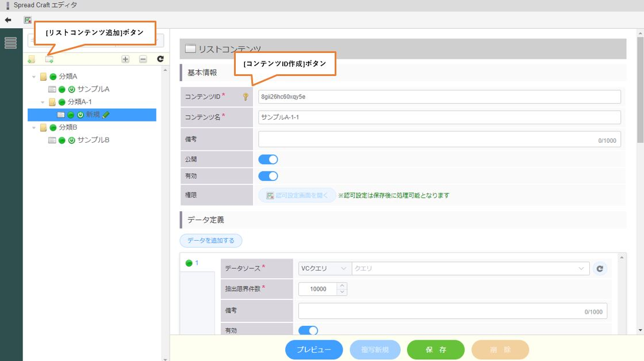The height and width of the screenshot is (361, 644).
Task: Toggle the 有効 switch in basic info
Action: click(x=268, y=176)
